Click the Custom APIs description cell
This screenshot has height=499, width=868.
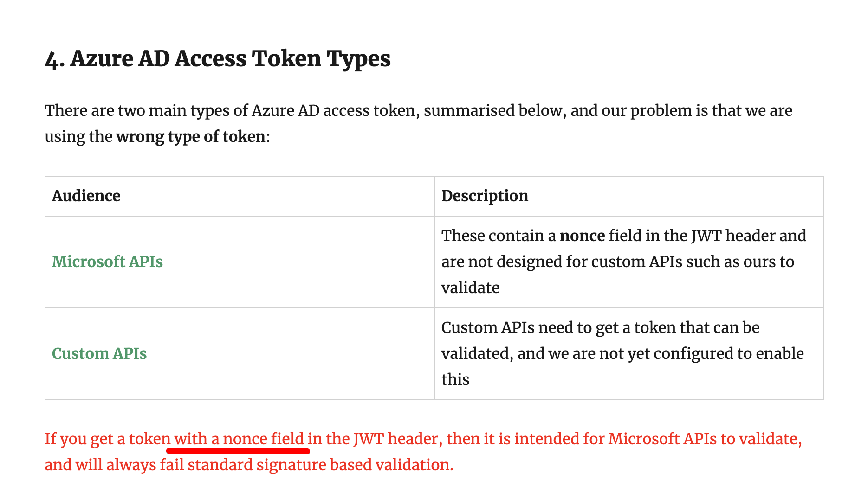point(629,353)
